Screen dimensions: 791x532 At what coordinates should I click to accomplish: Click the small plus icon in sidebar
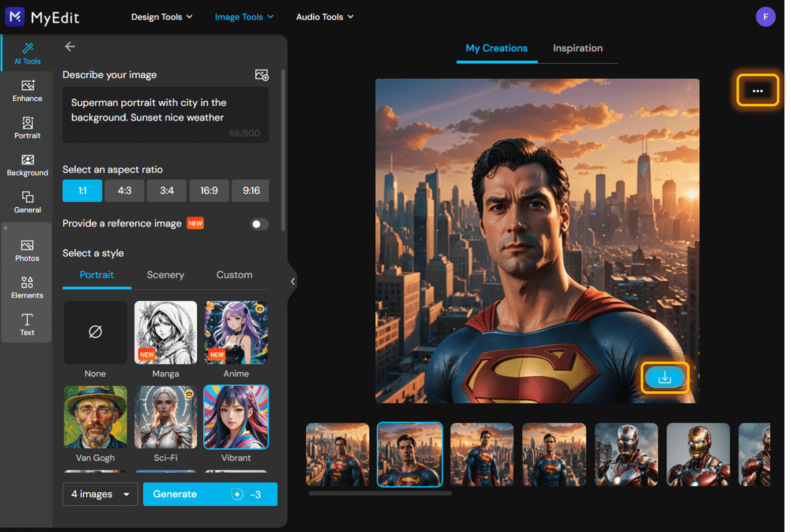click(x=6, y=228)
